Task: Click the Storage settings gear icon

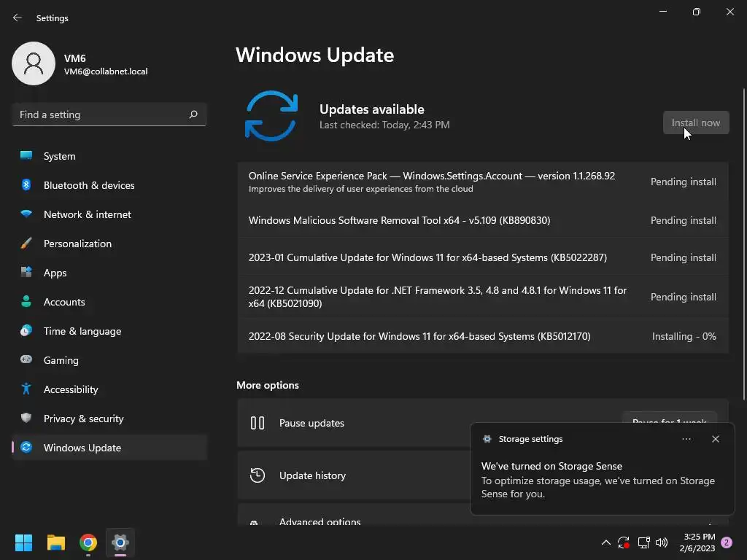Action: tap(487, 439)
